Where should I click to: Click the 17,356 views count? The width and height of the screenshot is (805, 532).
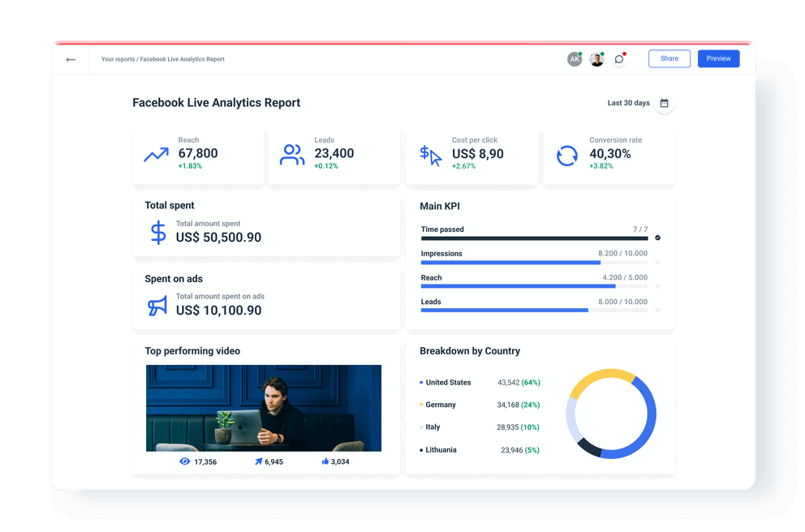click(x=205, y=461)
